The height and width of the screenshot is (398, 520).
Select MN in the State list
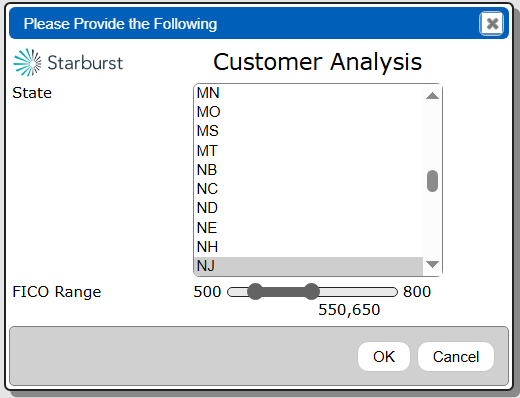click(x=308, y=93)
